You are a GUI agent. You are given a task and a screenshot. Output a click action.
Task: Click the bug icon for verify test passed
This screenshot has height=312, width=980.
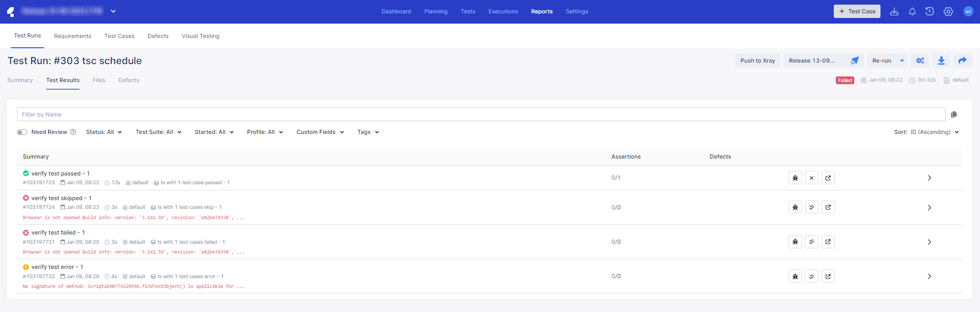tap(795, 178)
